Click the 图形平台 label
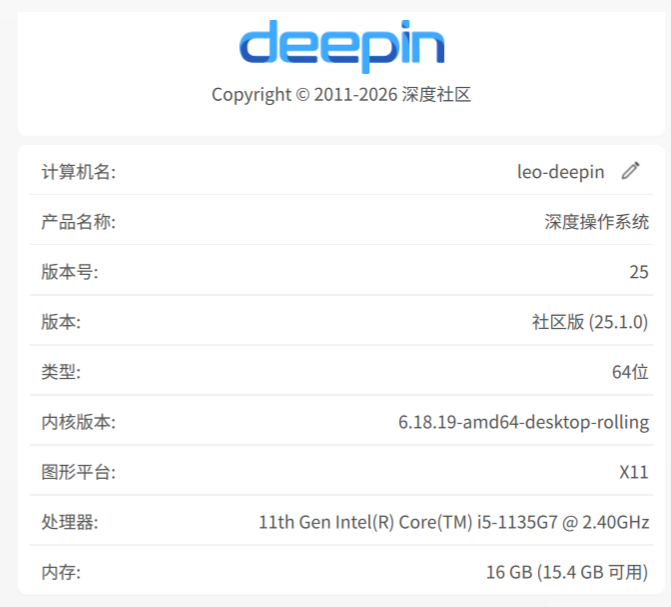Screen dimensions: 671x607 78,472
